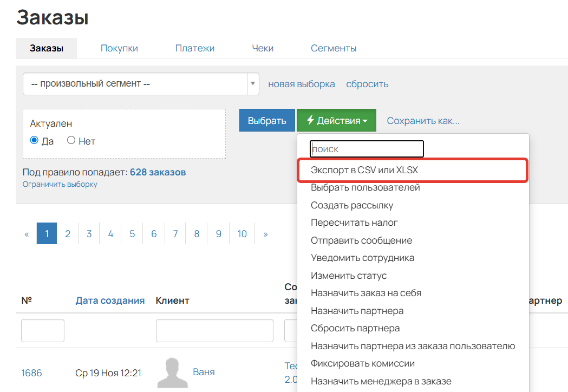Screen dimensions: 568x392
Task: Choose Экспорт в CSV или XLSX
Action: click(x=364, y=170)
